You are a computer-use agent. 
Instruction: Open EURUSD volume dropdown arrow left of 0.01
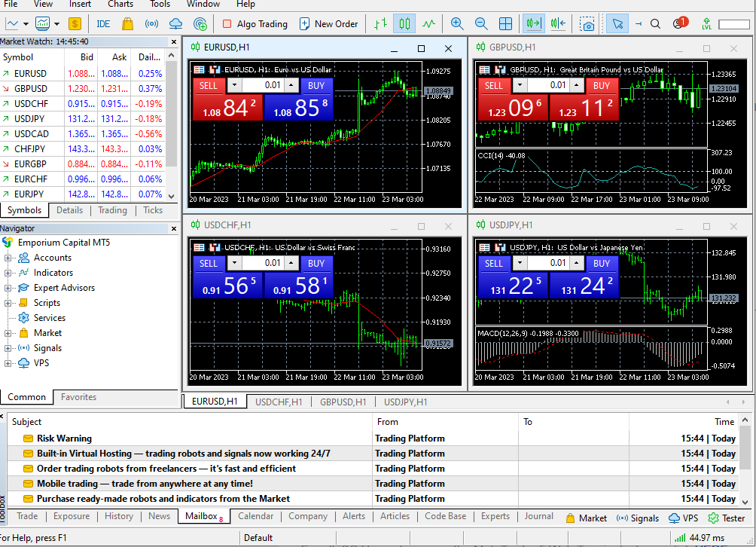coord(234,85)
